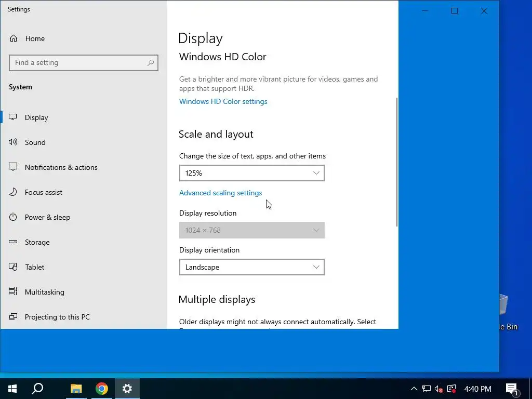Open the 125% scale dropdown
532x399 pixels.
click(x=252, y=173)
